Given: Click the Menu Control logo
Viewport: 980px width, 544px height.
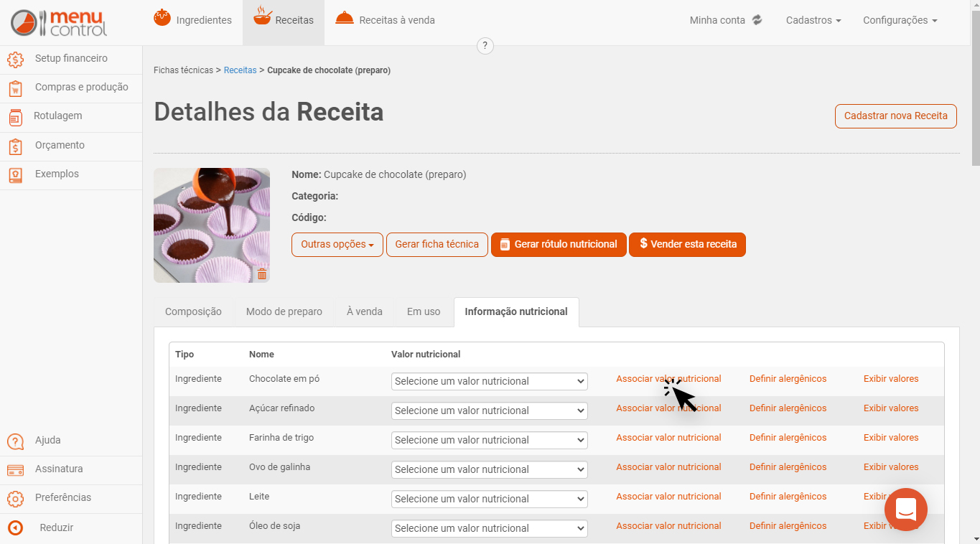Looking at the screenshot, I should [59, 23].
